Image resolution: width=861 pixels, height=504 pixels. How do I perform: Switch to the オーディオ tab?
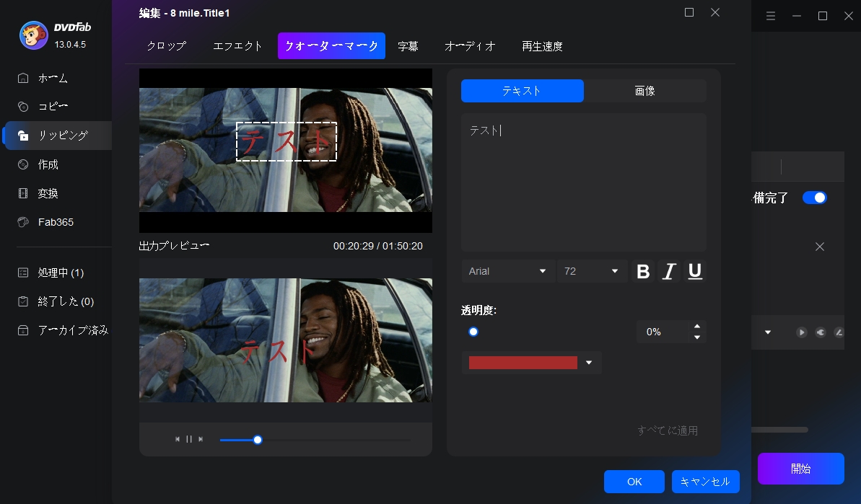tap(470, 46)
